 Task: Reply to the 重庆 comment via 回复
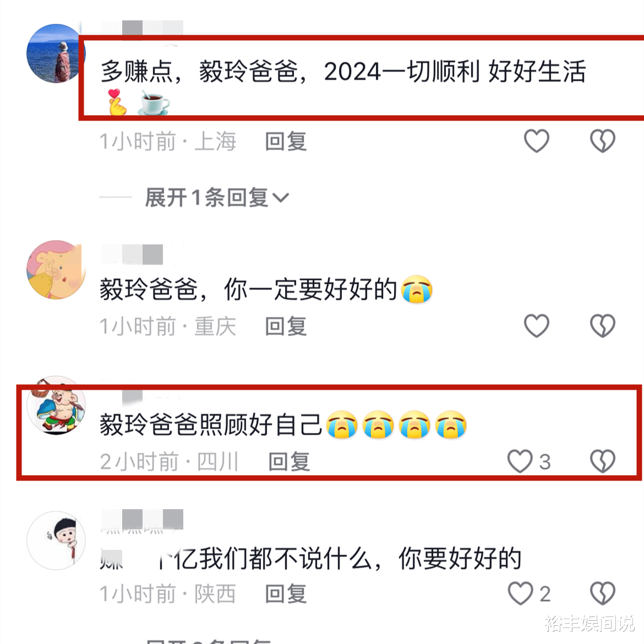click(286, 326)
